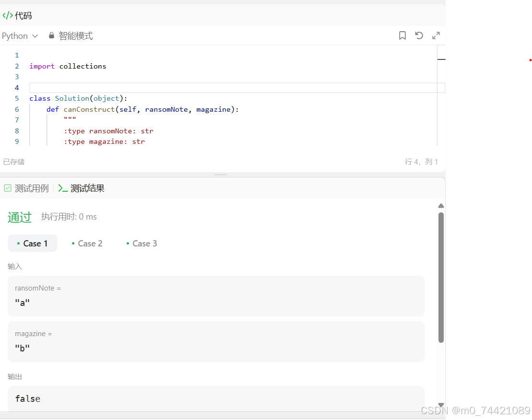Open the Python language dropdown
Image resolution: width=532 pixels, height=420 pixels.
pyautogui.click(x=20, y=36)
